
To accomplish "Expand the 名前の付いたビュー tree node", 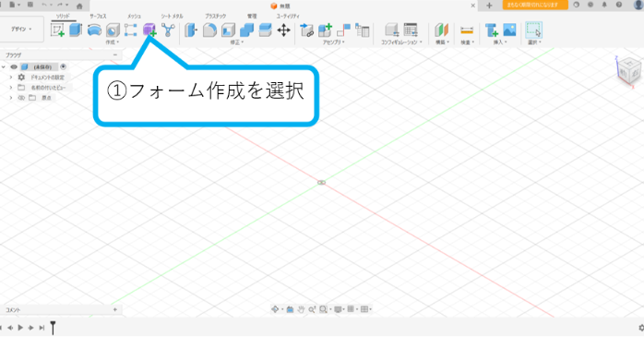I will (11, 88).
